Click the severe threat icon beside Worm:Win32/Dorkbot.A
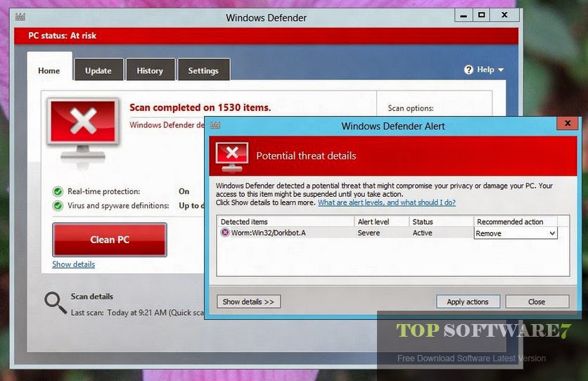 pyautogui.click(x=224, y=233)
